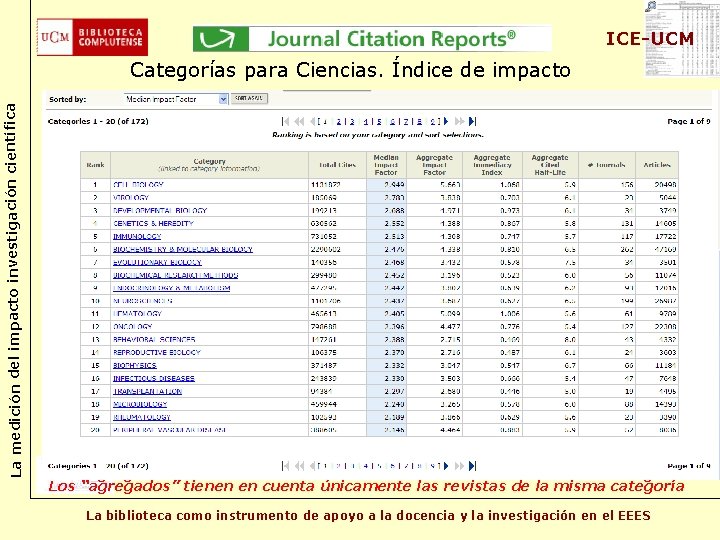Image resolution: width=720 pixels, height=540 pixels.
Task: Open the MICROBIOLOGY category link
Action: [x=140, y=404]
